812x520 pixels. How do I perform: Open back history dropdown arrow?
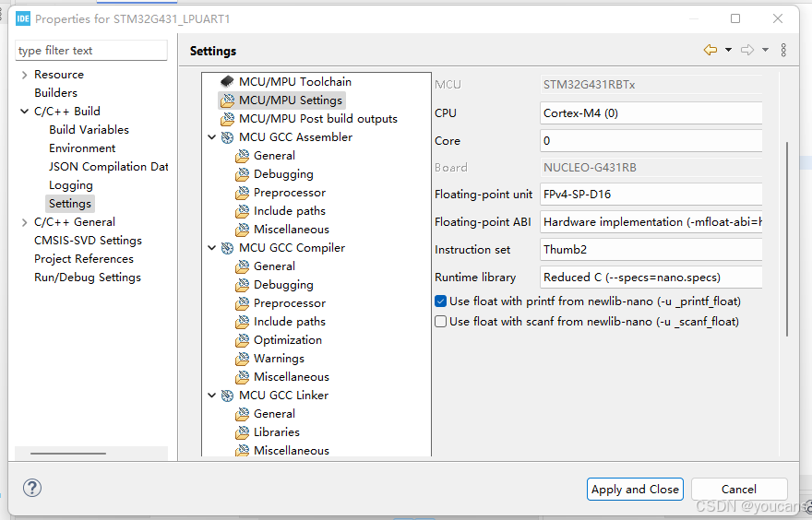click(x=729, y=50)
